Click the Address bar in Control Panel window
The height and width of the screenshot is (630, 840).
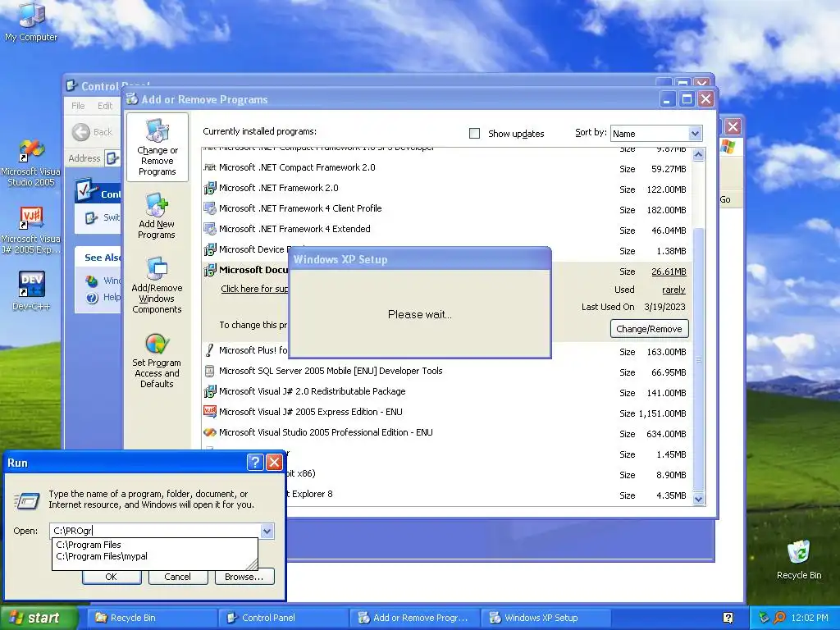pyautogui.click(x=112, y=158)
